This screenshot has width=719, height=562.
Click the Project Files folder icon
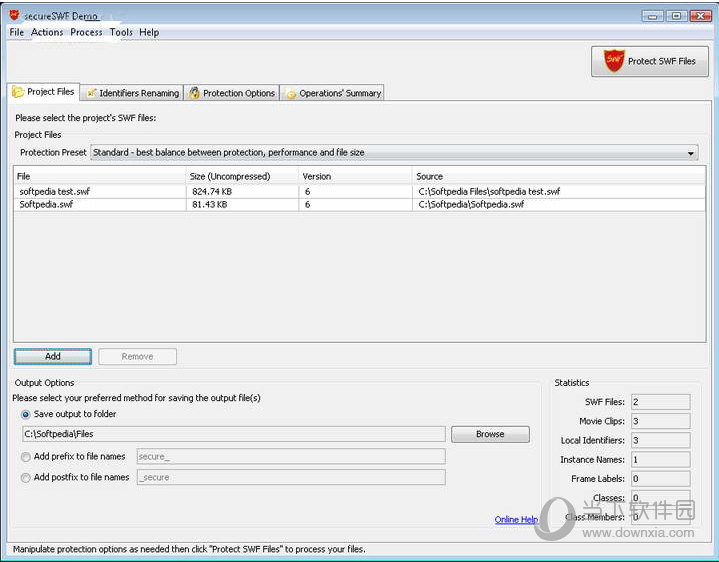(18, 92)
